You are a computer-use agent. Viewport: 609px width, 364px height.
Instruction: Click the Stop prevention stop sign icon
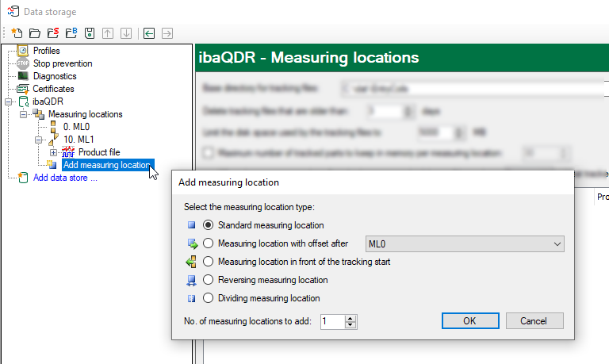23,63
